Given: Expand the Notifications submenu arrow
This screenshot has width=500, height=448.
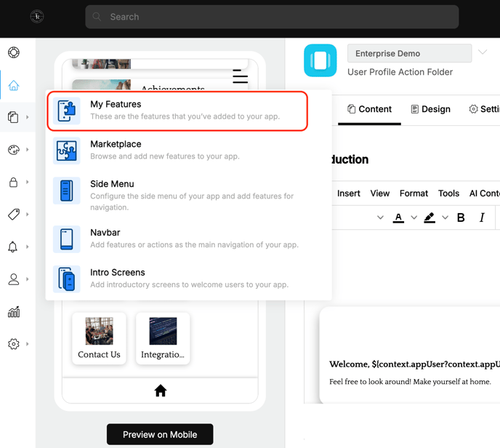Looking at the screenshot, I should [28, 247].
